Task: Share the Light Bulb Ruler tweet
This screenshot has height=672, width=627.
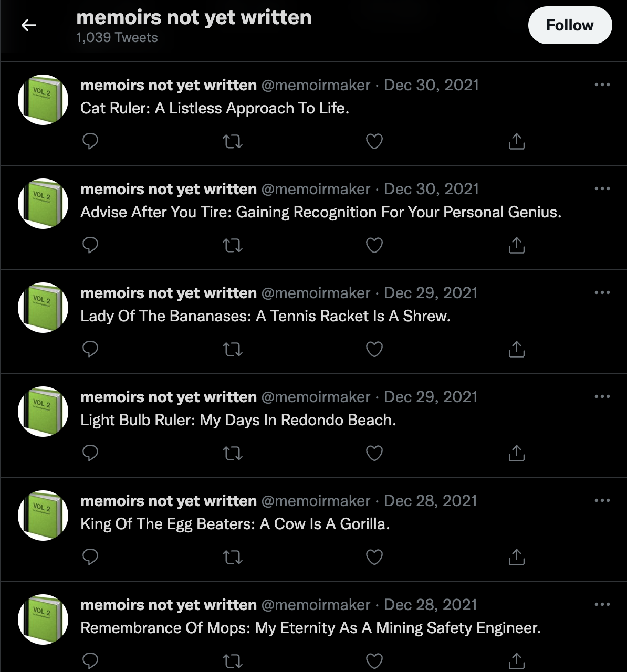Action: tap(517, 453)
